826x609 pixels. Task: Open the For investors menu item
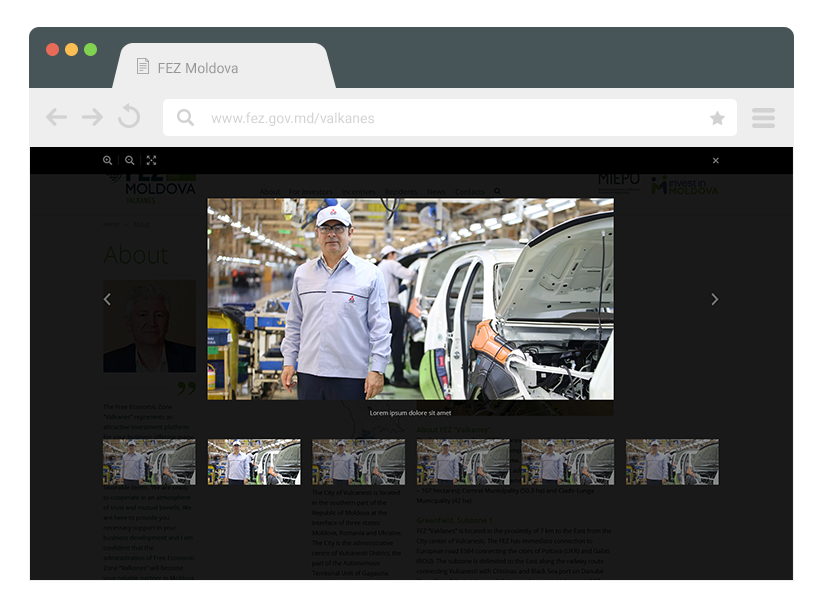tap(311, 192)
